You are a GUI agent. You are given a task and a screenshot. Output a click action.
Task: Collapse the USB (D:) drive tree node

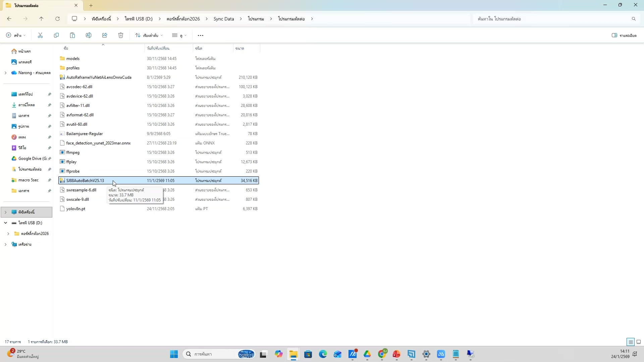point(5,223)
